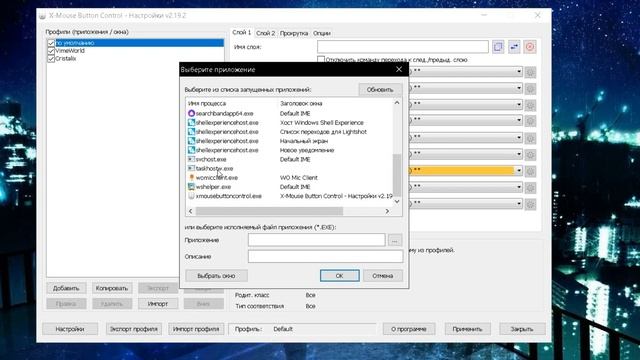Close the Выберите приложение dialog with the X

click(x=399, y=69)
